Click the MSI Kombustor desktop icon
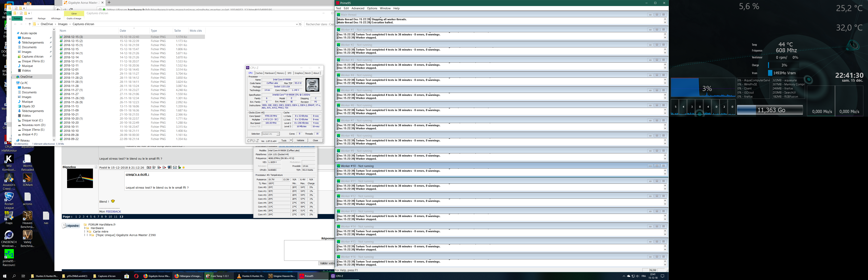The width and height of the screenshot is (868, 280). pos(9,159)
